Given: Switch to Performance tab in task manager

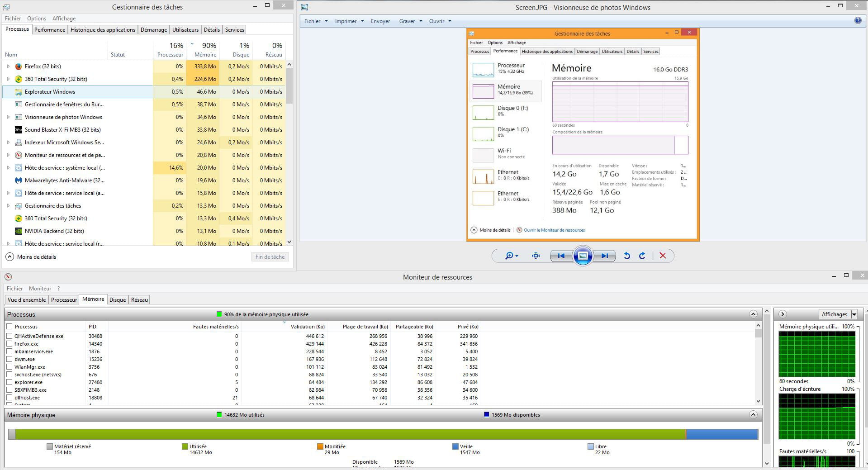Looking at the screenshot, I should 50,30.
